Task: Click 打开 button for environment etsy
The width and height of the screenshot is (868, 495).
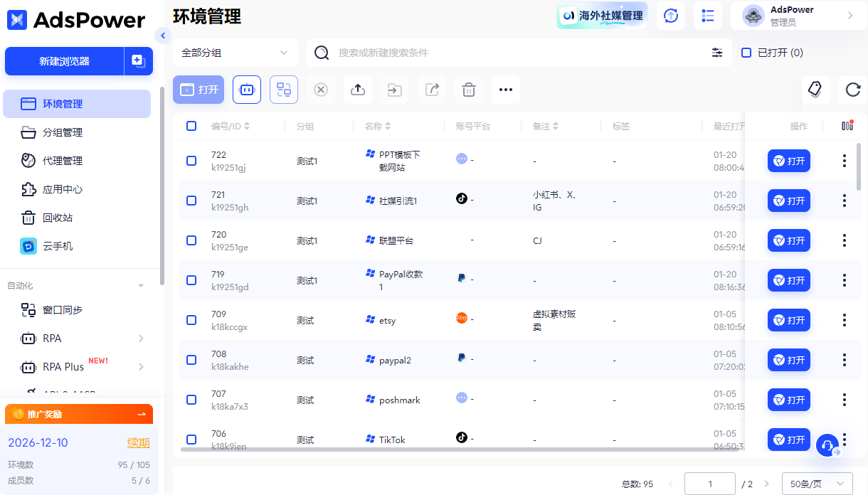Action: click(788, 320)
